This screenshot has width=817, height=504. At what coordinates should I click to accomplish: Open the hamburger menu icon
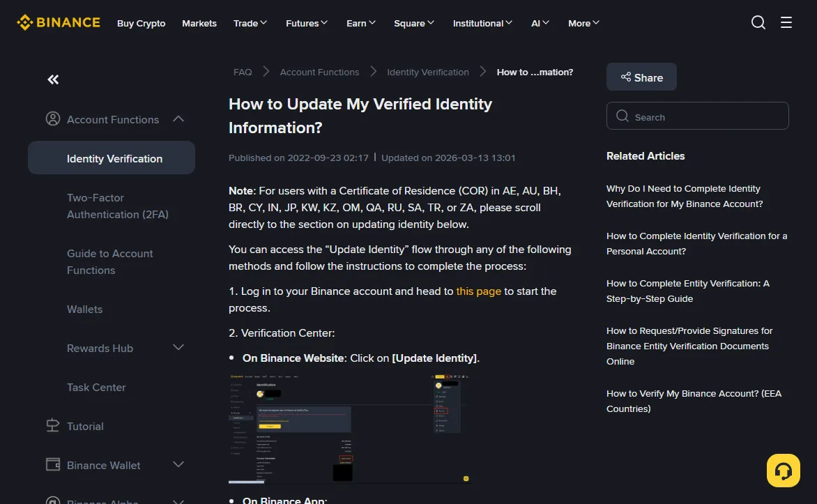(786, 22)
